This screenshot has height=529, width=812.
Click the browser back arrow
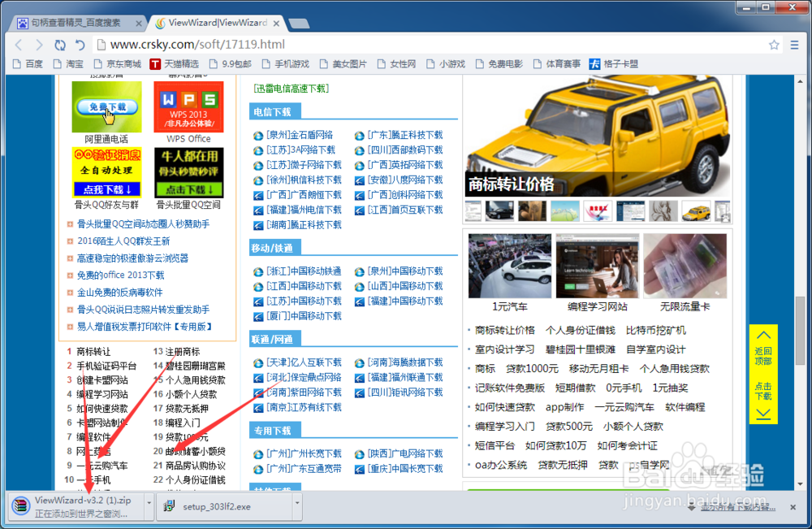[x=19, y=45]
